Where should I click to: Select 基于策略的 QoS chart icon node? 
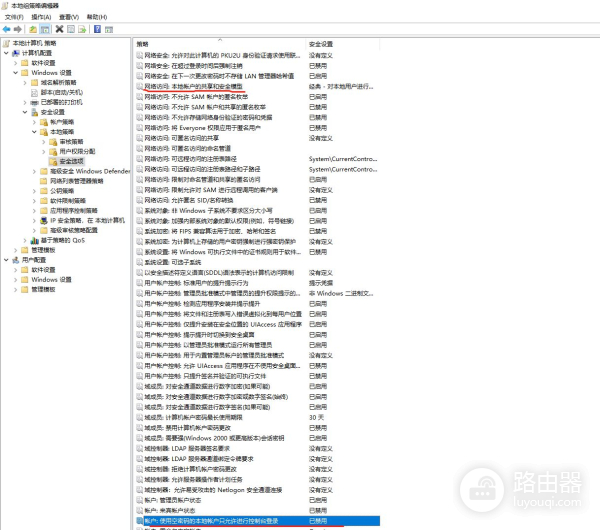[x=34, y=240]
